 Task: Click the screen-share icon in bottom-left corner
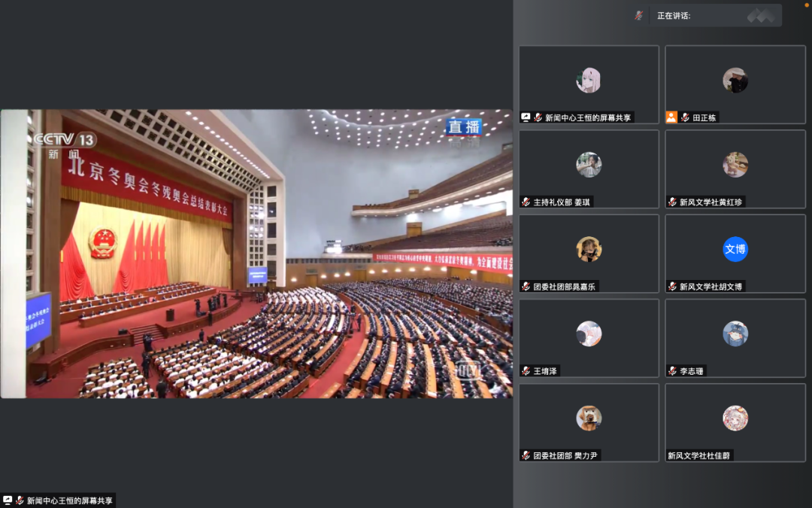coord(8,500)
